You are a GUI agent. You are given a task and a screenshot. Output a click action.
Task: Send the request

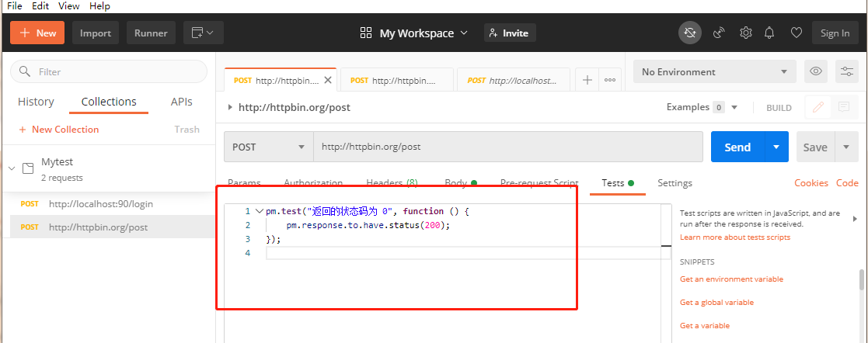pyautogui.click(x=738, y=147)
